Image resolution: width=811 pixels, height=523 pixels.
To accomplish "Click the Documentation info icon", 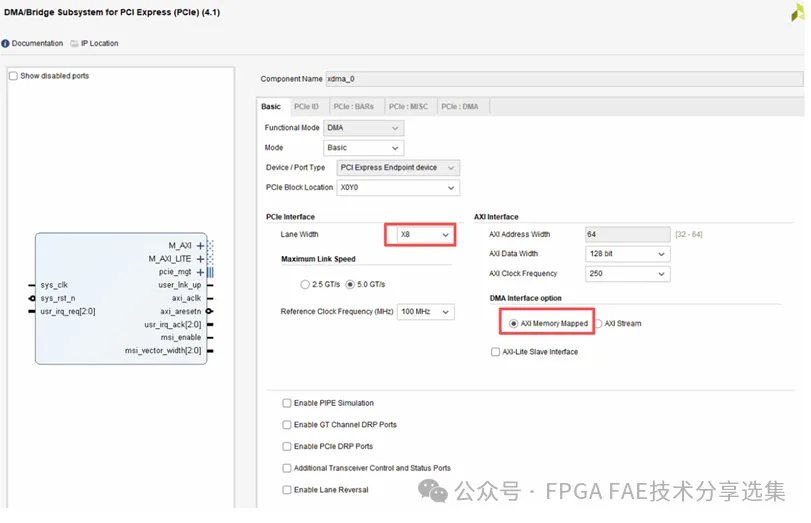I will click(x=6, y=44).
